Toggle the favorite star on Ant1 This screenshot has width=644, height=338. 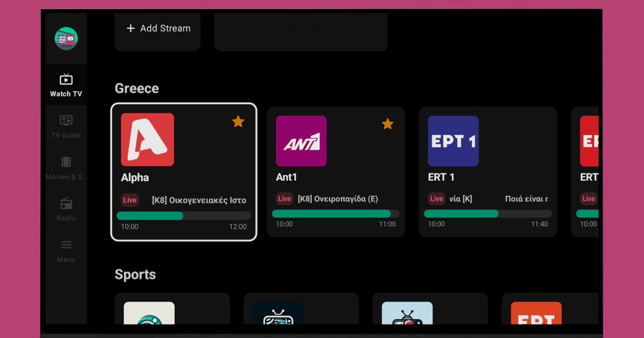(x=387, y=124)
